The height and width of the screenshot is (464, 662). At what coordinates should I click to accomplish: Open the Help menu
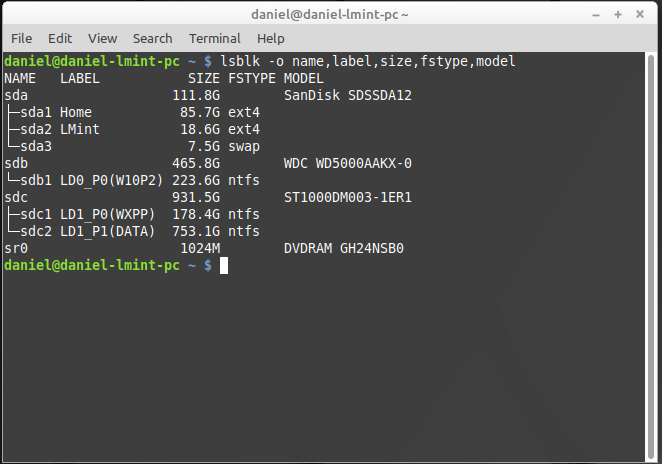pyautogui.click(x=271, y=38)
